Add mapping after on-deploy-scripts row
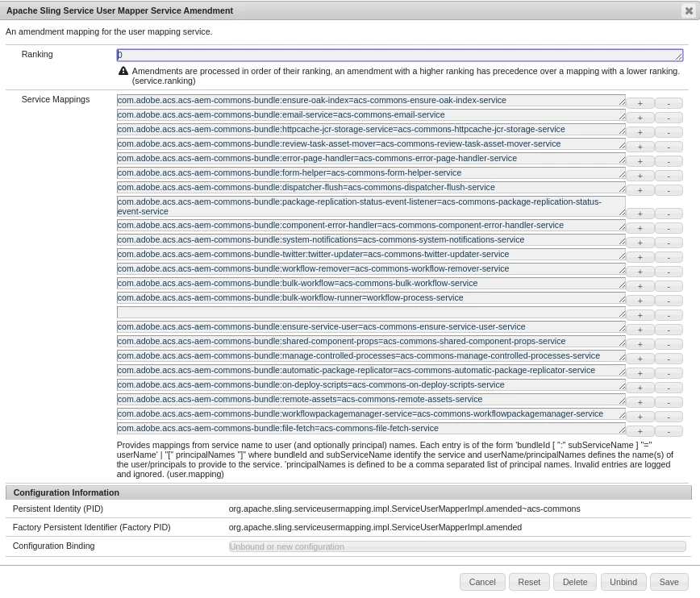Image resolution: width=700 pixels, height=598 pixels. [x=640, y=388]
